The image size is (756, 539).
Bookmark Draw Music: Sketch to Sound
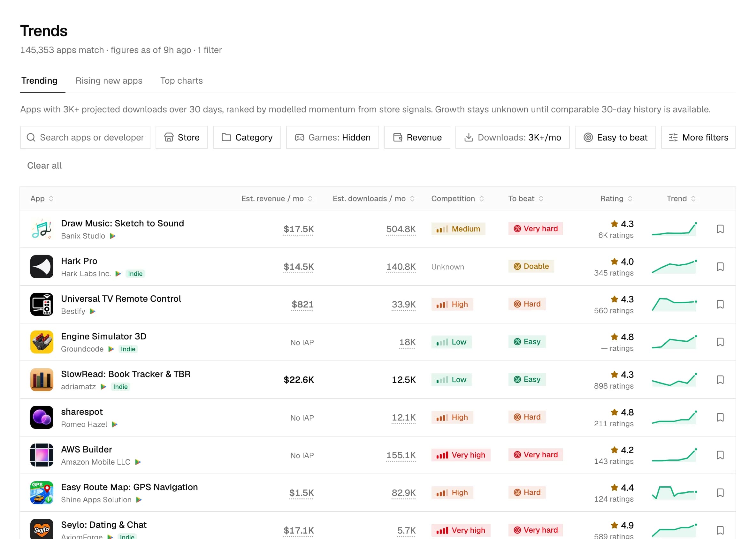720,229
